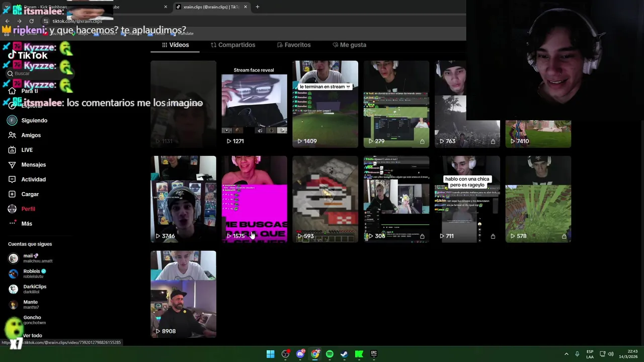Click Ver todo under followed accounts
644x362 pixels.
click(32, 335)
